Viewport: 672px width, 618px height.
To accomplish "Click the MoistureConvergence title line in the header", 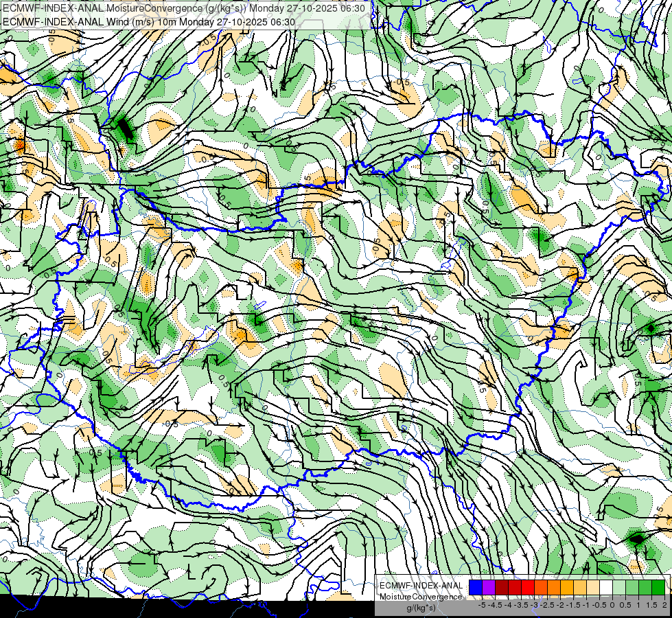I will pyautogui.click(x=183, y=8).
